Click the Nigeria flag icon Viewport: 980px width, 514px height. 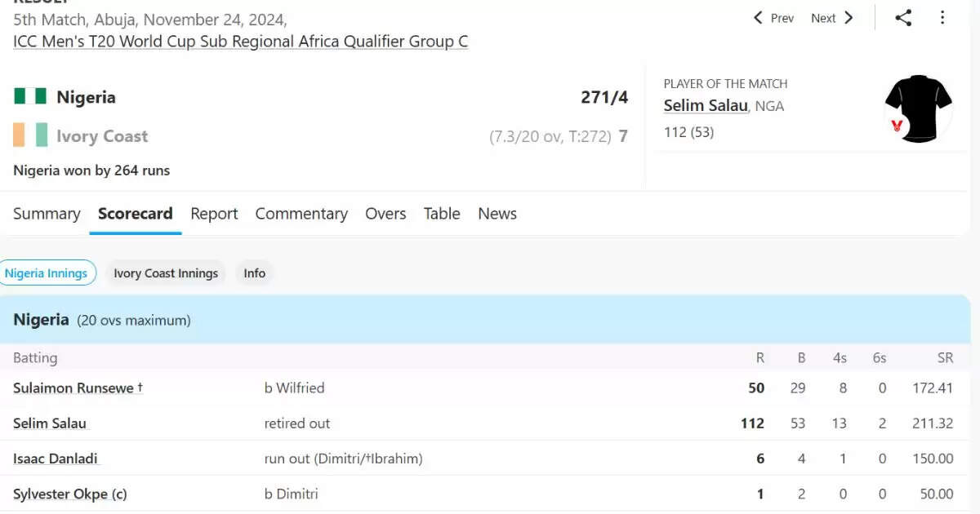(30, 97)
